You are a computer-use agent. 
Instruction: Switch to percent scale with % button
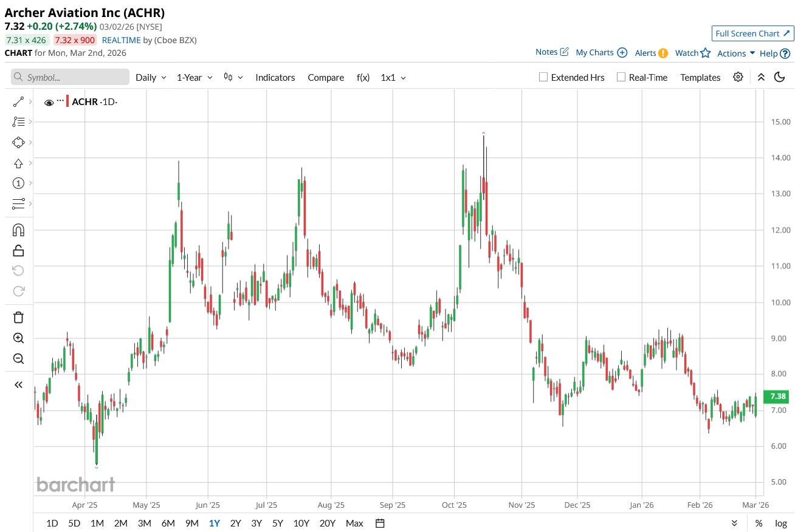point(759,523)
